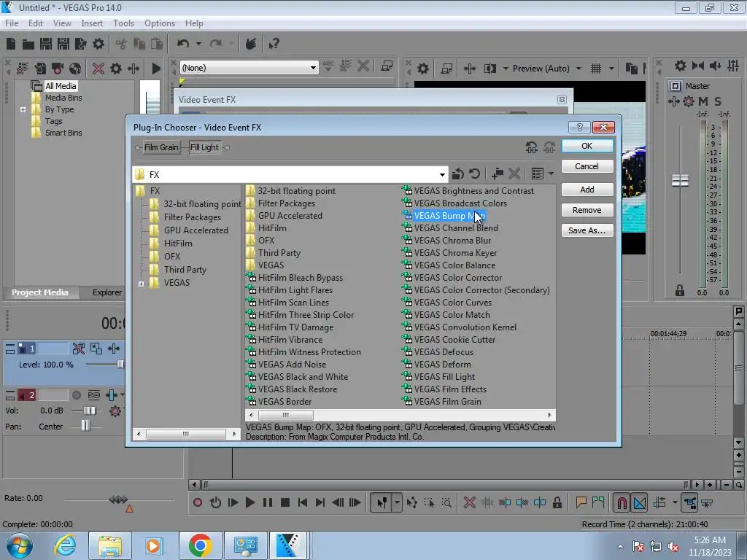Click the Windows Start button
This screenshot has height=560, width=747.
click(x=20, y=545)
